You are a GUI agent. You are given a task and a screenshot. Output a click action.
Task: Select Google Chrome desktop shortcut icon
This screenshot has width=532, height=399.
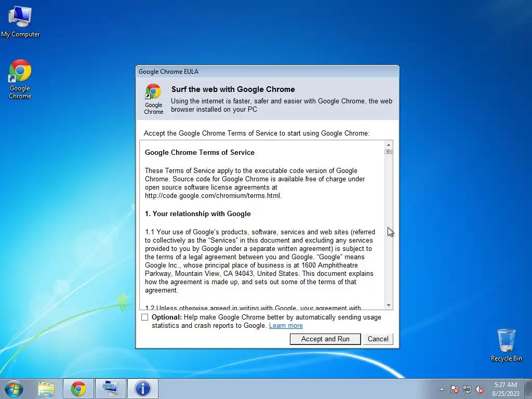[20, 79]
